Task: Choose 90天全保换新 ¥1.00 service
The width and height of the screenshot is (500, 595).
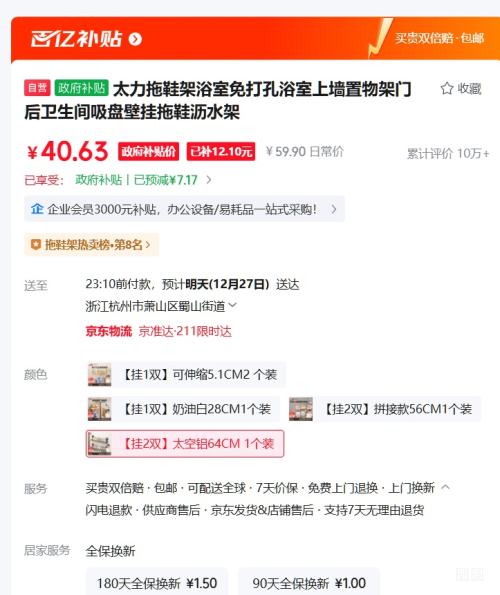Action: click(x=309, y=582)
